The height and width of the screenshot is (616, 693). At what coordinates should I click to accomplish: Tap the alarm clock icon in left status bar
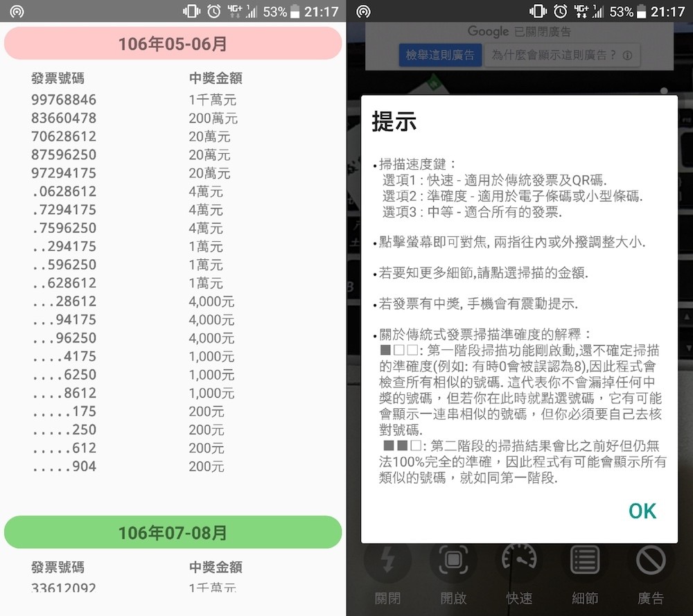(x=214, y=12)
